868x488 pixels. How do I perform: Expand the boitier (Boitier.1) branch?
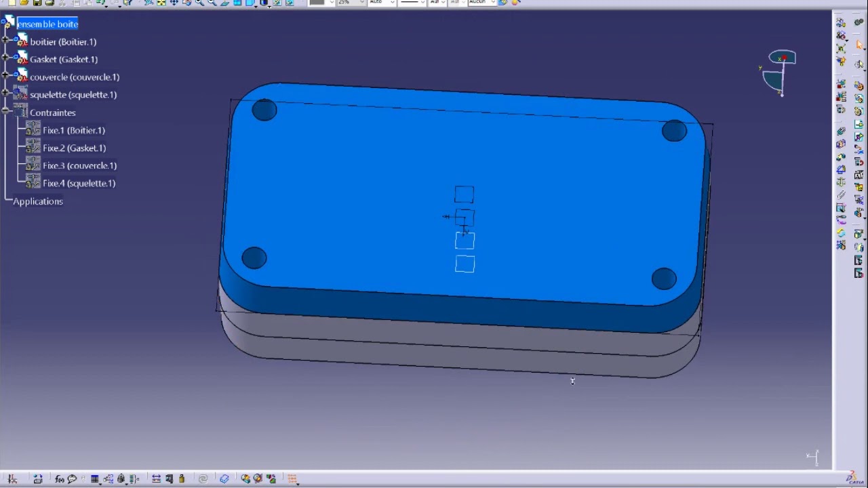5,41
